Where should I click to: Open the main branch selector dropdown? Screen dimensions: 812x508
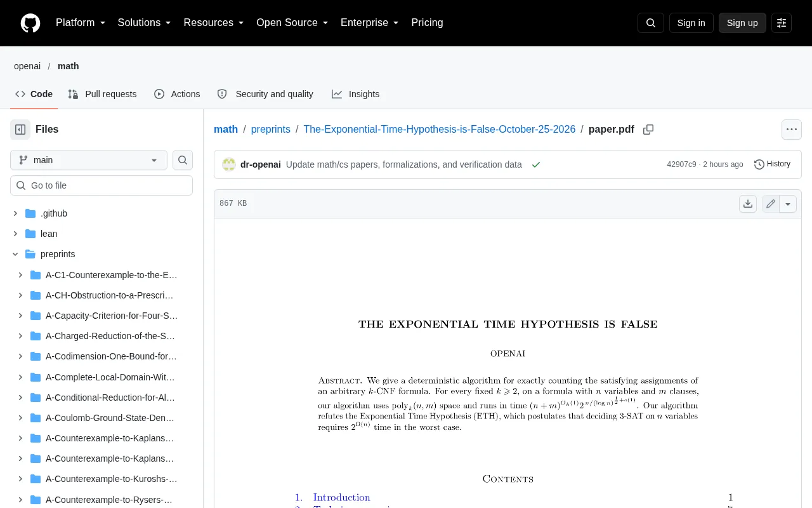tap(89, 160)
